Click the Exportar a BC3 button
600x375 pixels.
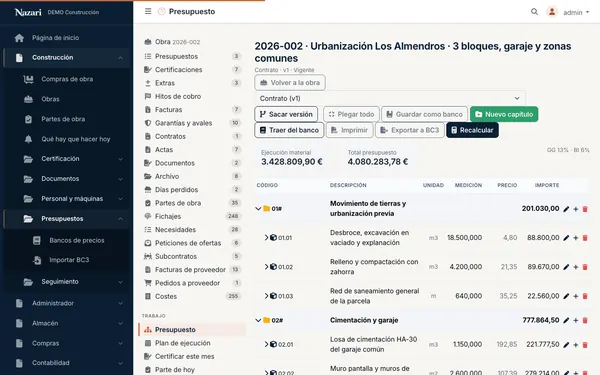410,130
